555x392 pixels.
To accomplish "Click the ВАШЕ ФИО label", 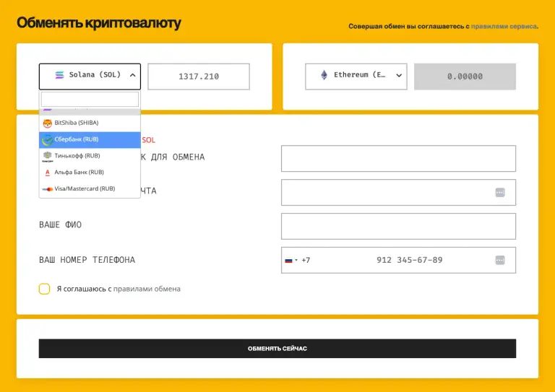I will [60, 225].
